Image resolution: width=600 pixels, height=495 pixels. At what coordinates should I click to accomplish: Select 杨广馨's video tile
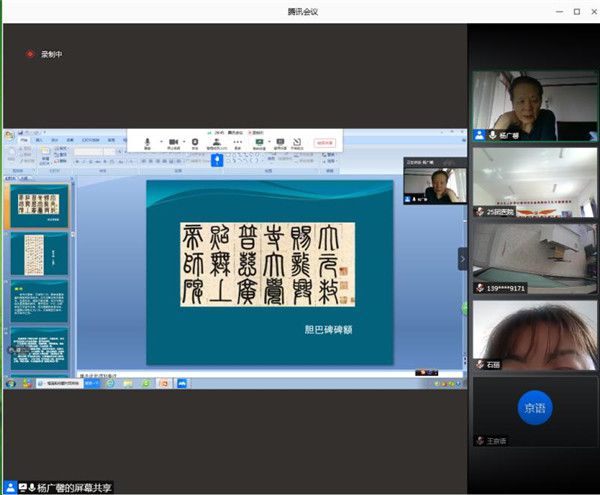pos(535,106)
